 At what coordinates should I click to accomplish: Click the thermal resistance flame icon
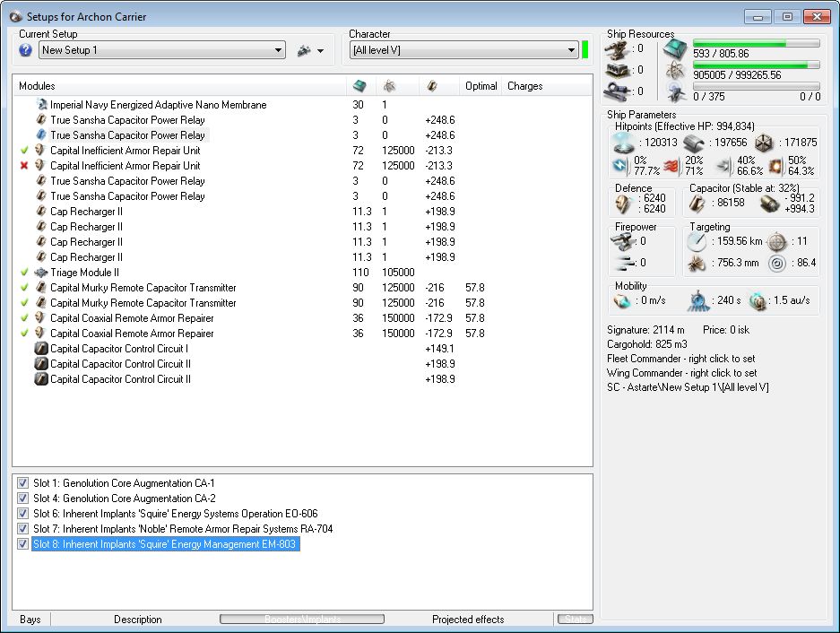[671, 166]
